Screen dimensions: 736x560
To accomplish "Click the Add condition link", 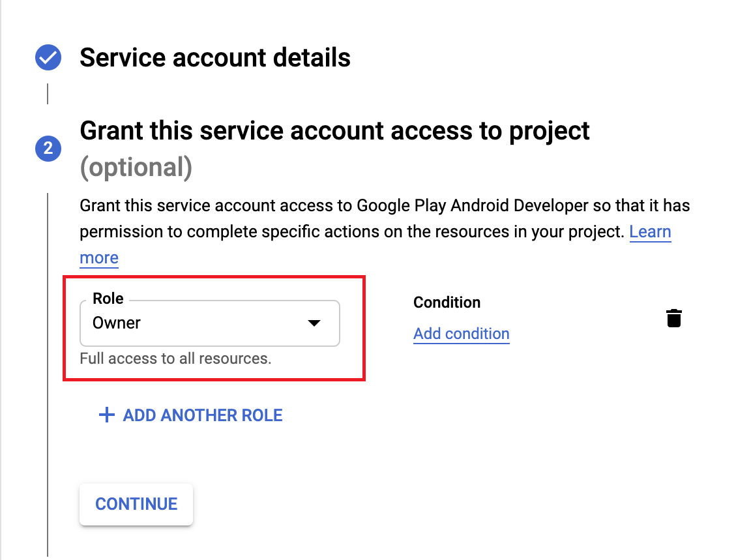I will (x=462, y=334).
